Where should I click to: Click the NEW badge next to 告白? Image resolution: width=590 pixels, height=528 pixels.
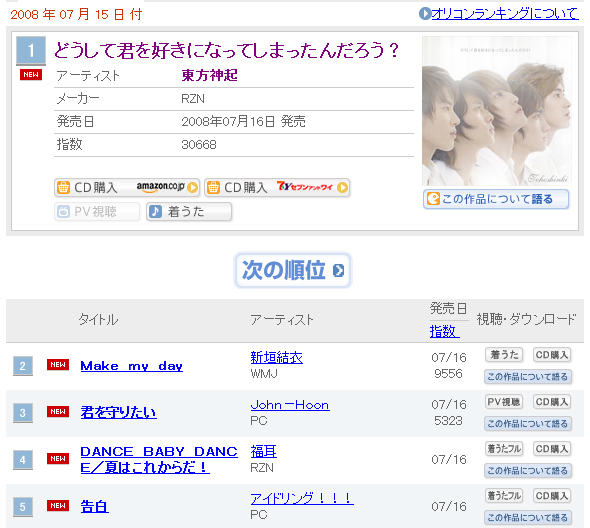[x=58, y=505]
